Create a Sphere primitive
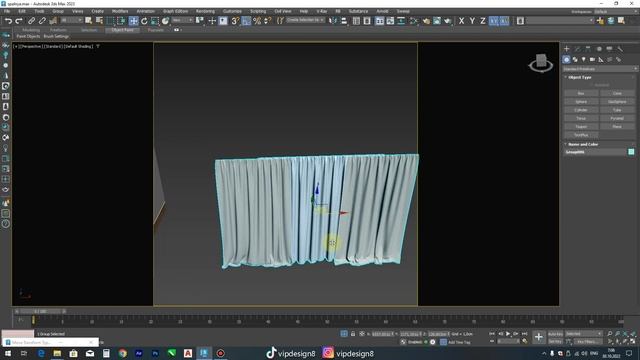 (x=581, y=102)
